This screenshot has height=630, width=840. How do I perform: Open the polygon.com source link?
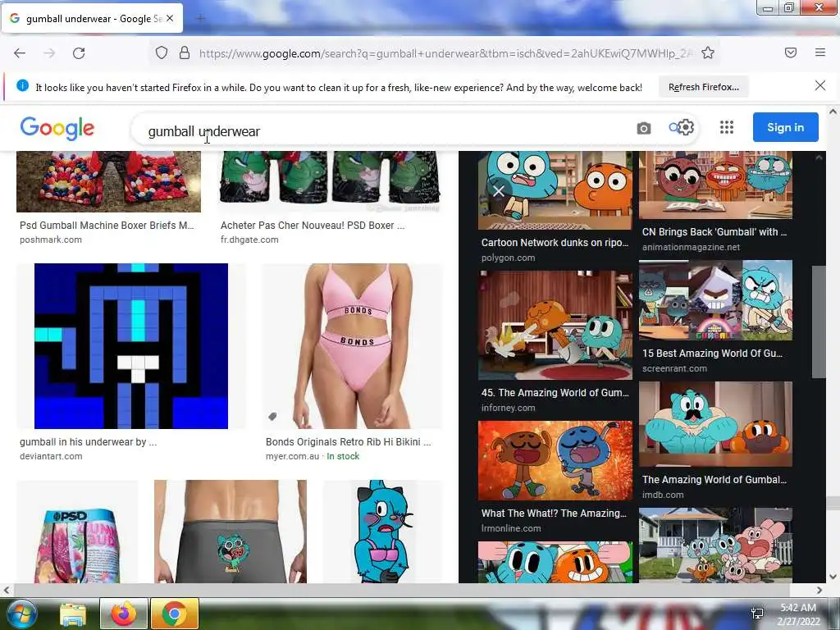(x=508, y=258)
